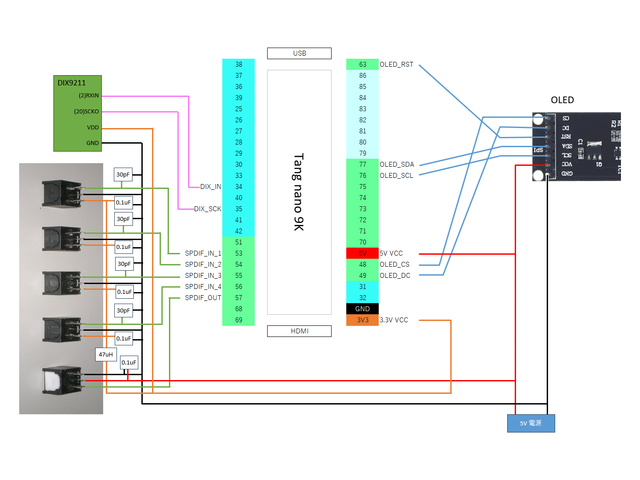Select the black GND pin on the board
Image resolution: width=640 pixels, height=480 pixels.
pos(362,309)
